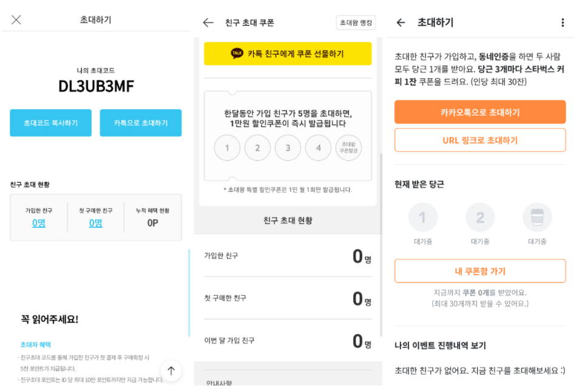This screenshot has height=391, width=588.
Task: Tap stamp circle number 1 in coupon card
Action: tap(227, 148)
